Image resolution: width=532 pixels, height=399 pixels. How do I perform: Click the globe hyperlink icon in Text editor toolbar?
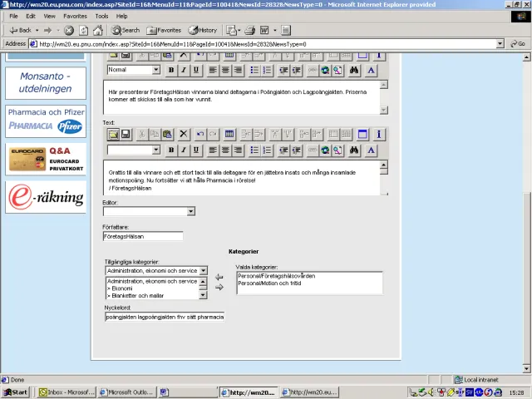coord(325,150)
